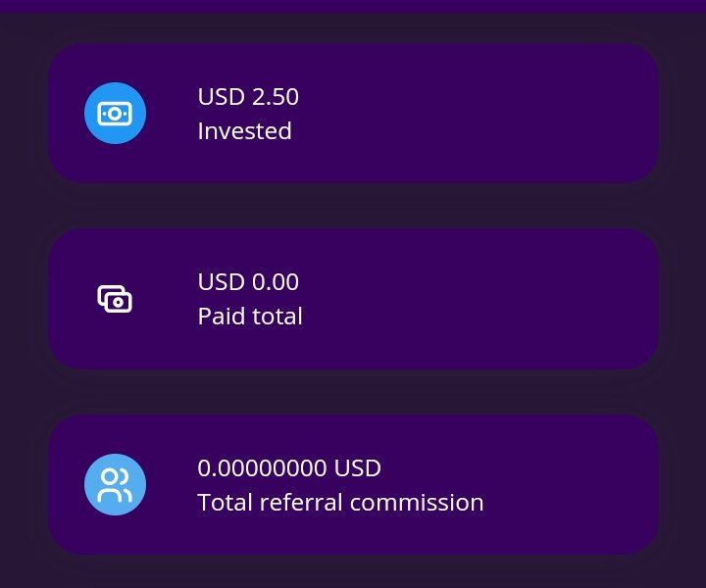The height and width of the screenshot is (588, 706).
Task: Click the blue cash banknote icon
Action: [x=115, y=114]
